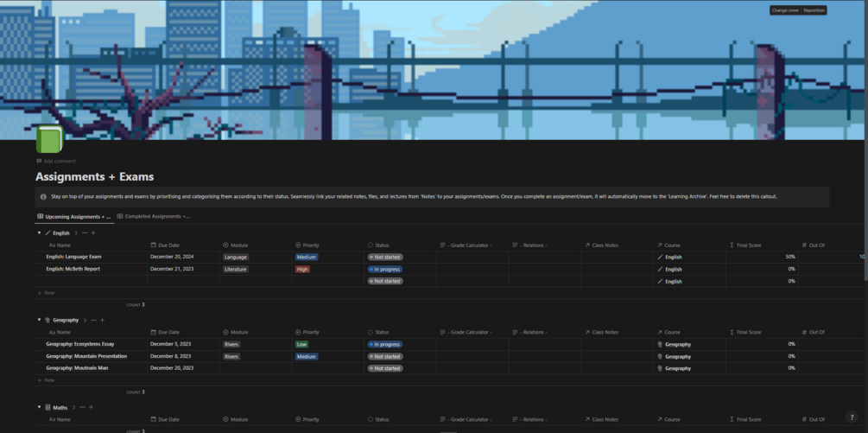Change Not started status of Moutnain Man

[385, 368]
